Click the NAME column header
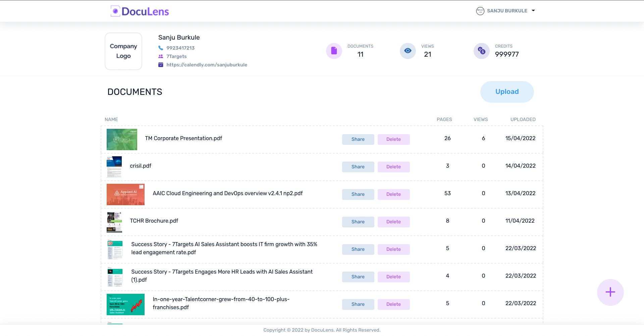Viewport: 644px width, 336px height. point(111,119)
